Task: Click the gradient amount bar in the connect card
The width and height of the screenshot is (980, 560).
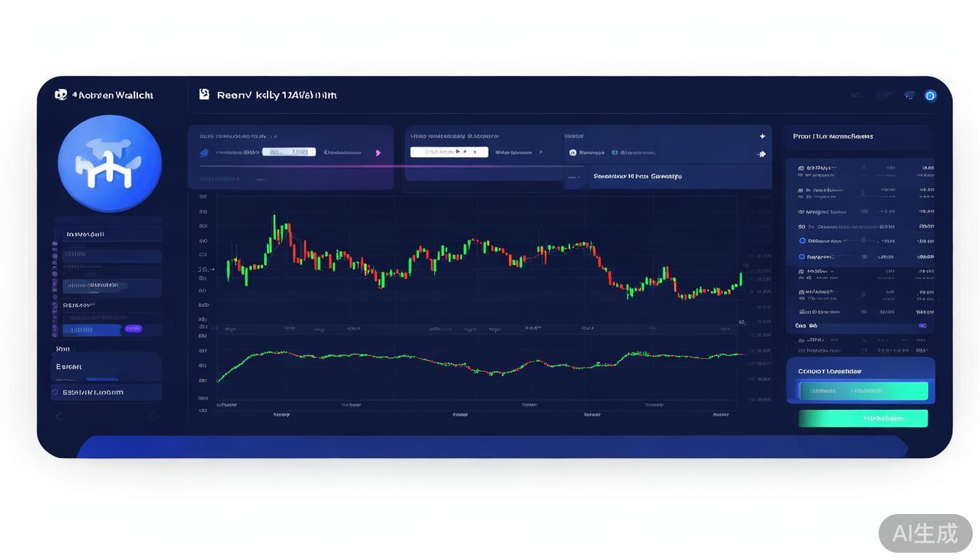Action: [x=863, y=391]
